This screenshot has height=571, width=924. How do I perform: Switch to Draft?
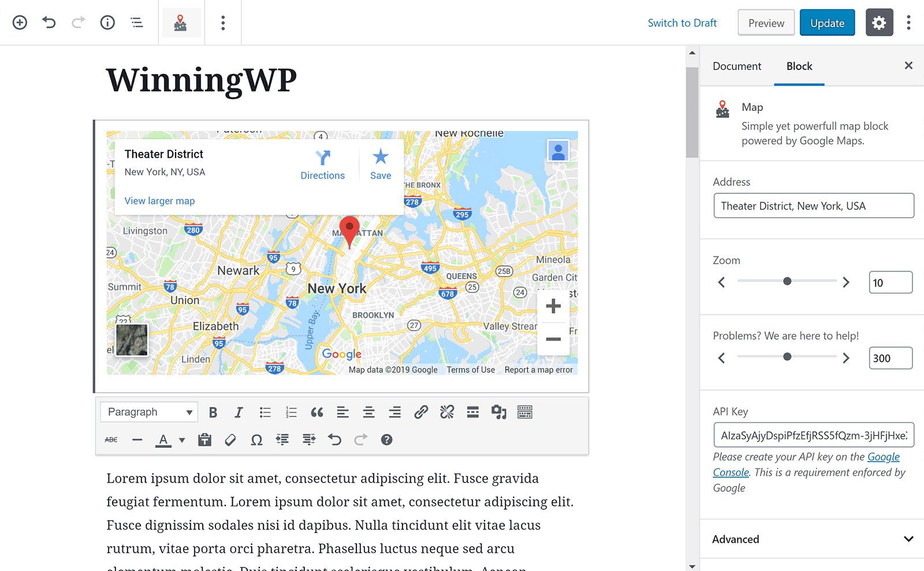click(x=682, y=23)
